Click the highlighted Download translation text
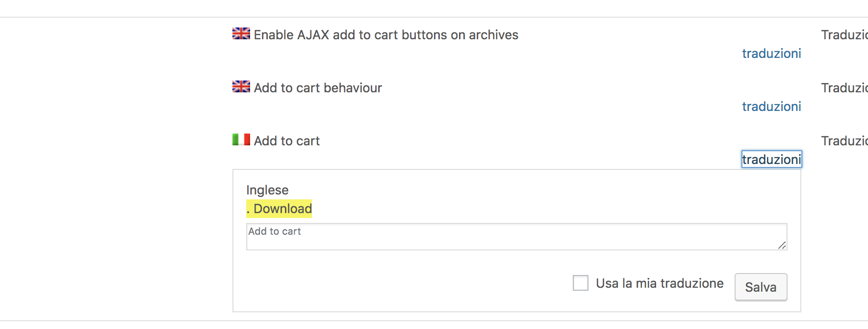The height and width of the screenshot is (329, 868). coord(280,209)
